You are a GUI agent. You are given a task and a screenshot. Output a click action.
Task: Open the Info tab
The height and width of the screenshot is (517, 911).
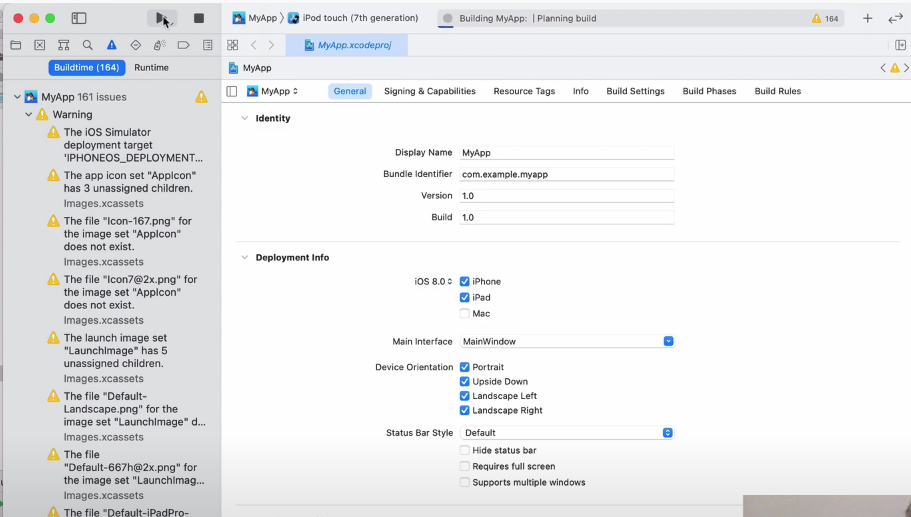pos(580,91)
